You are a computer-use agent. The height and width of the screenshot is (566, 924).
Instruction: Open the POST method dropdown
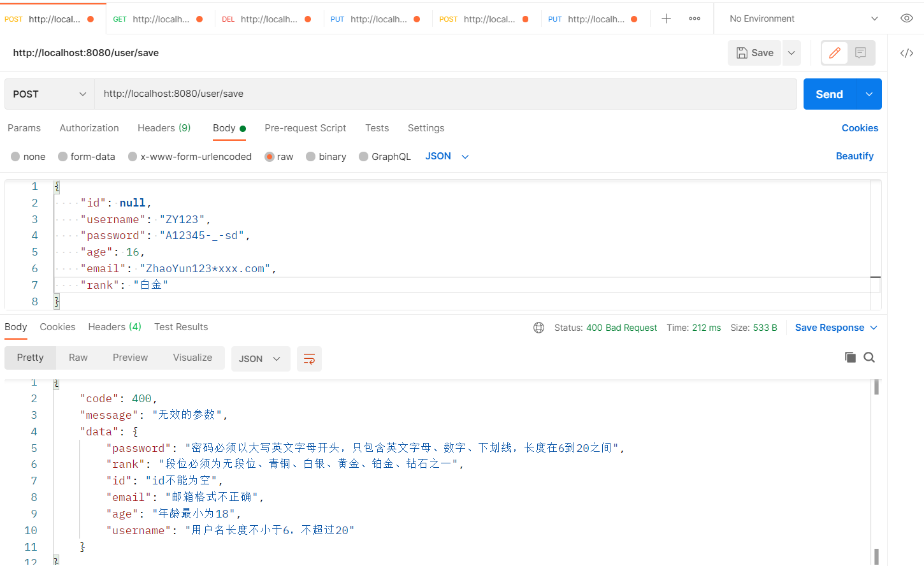point(49,94)
